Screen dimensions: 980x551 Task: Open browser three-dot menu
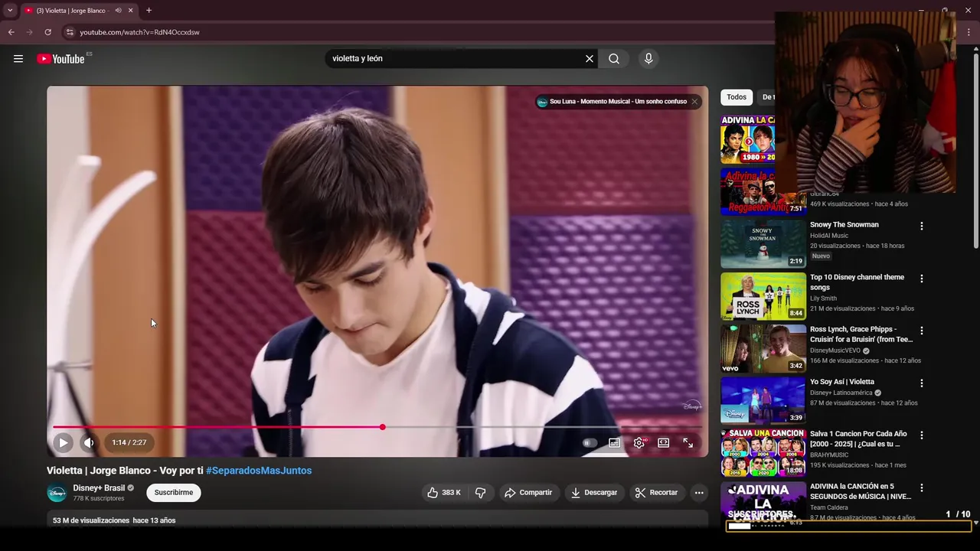969,32
